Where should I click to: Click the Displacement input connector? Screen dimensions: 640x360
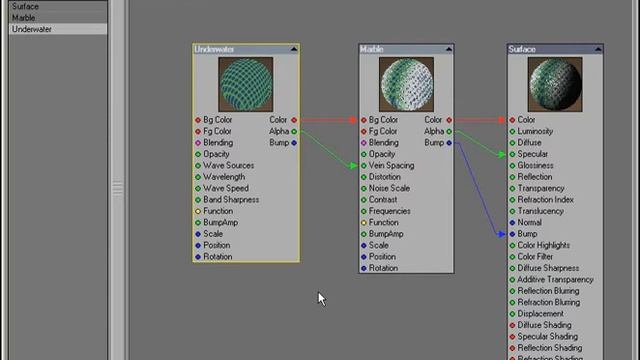(x=512, y=314)
